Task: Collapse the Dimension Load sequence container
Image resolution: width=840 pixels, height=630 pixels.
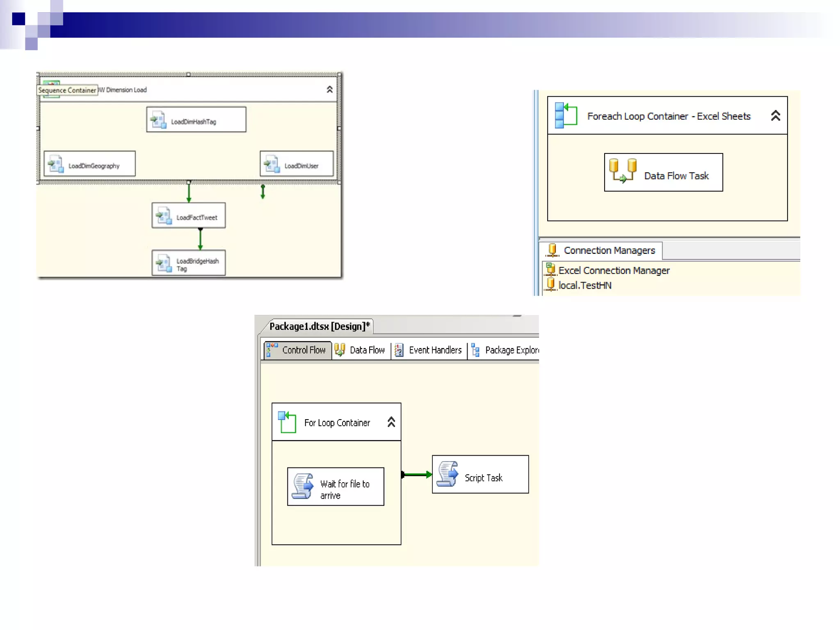Action: (x=329, y=89)
